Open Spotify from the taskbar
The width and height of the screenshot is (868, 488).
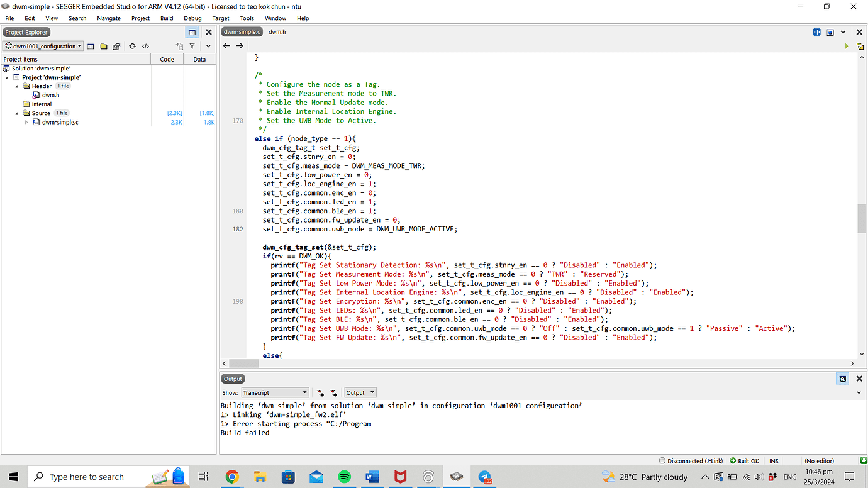click(345, 477)
